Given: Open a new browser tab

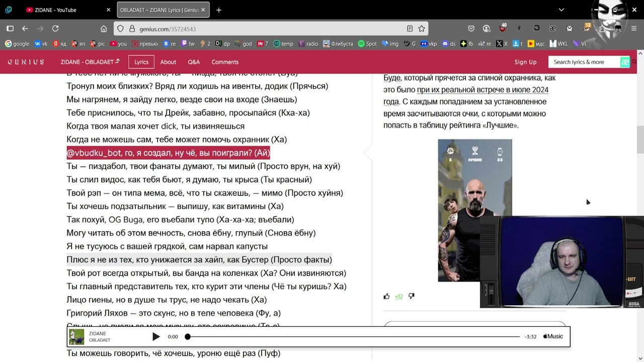Looking at the screenshot, I should (x=219, y=10).
